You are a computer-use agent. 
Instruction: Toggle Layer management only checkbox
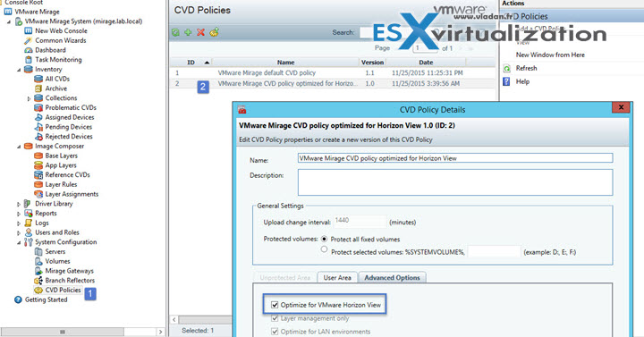tap(275, 318)
